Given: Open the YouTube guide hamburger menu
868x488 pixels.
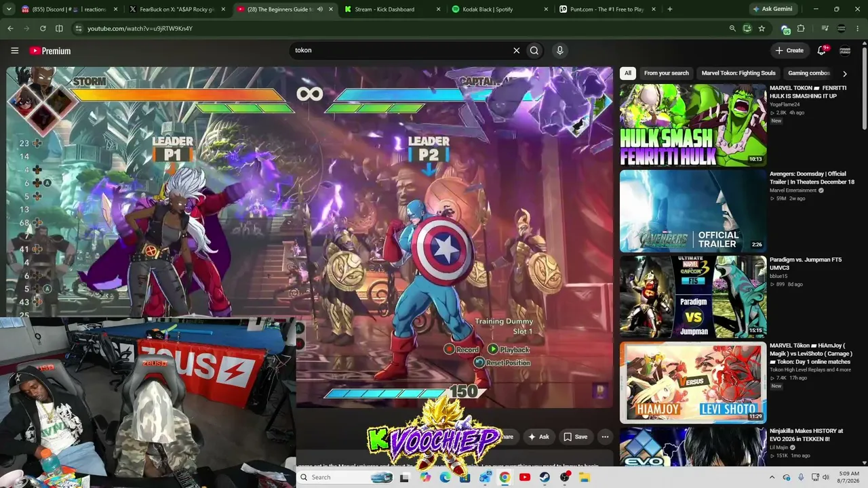Looking at the screenshot, I should [14, 50].
